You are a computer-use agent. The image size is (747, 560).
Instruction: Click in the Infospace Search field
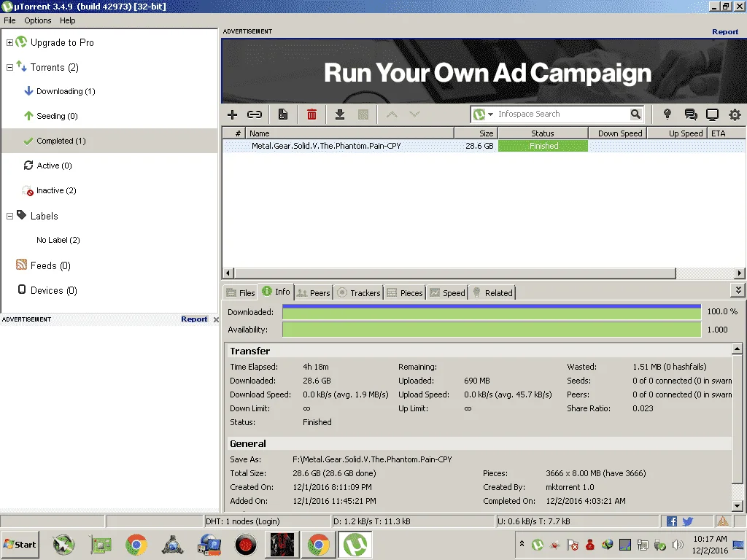(x=562, y=114)
